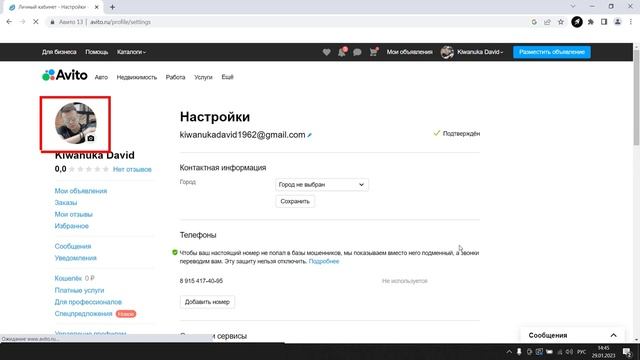This screenshot has width=640, height=360.
Task: Go back with browser back arrow
Action: coord(9,22)
